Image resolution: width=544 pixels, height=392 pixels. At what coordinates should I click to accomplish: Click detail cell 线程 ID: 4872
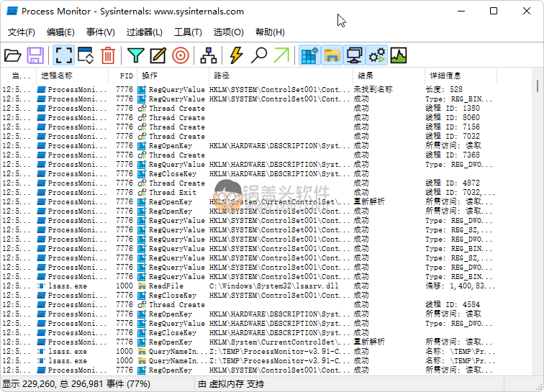(453, 183)
